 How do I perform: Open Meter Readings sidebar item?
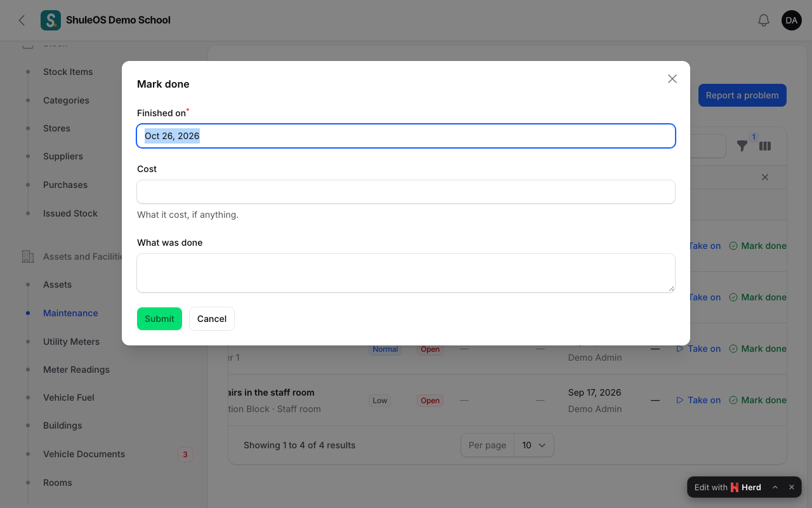point(76,370)
